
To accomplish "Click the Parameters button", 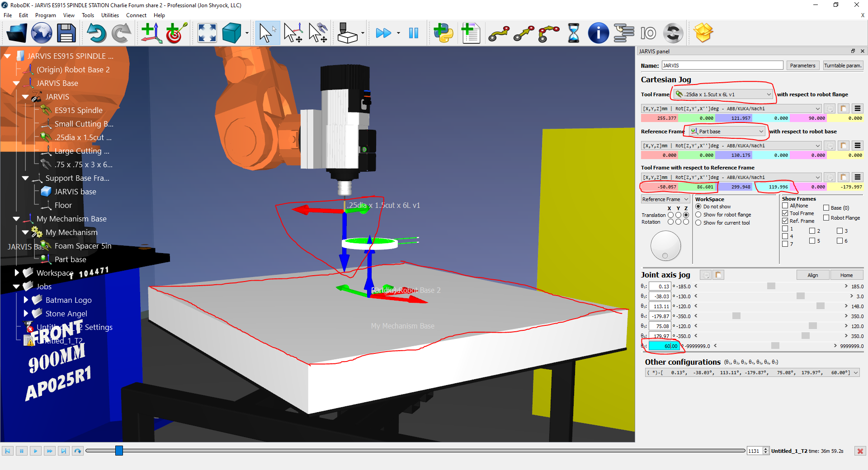I will (x=802, y=66).
